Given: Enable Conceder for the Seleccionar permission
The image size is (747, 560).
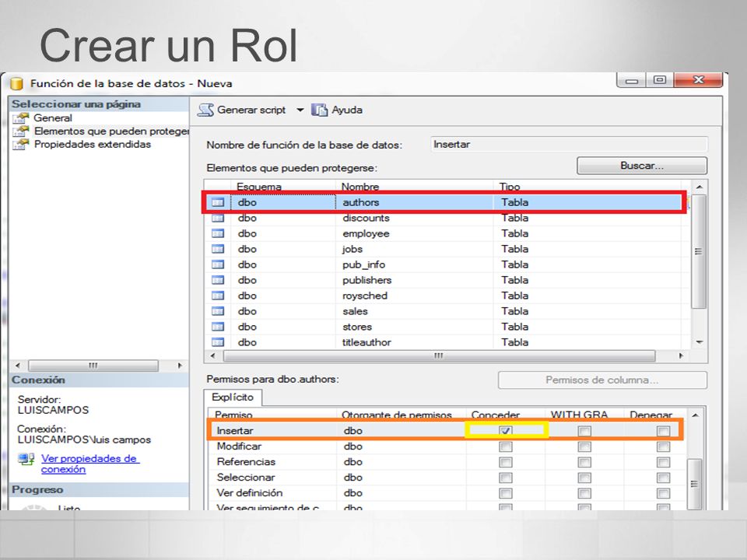Looking at the screenshot, I should tap(506, 478).
